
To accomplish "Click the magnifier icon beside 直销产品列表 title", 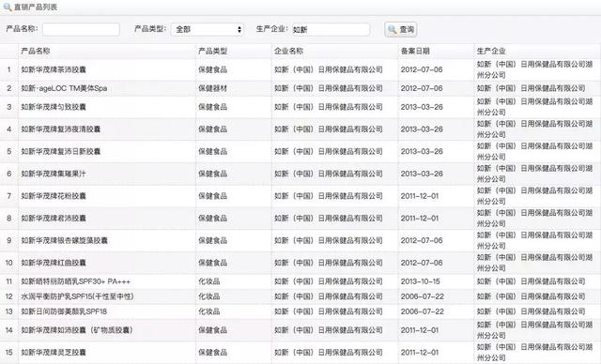I will pos(8,7).
